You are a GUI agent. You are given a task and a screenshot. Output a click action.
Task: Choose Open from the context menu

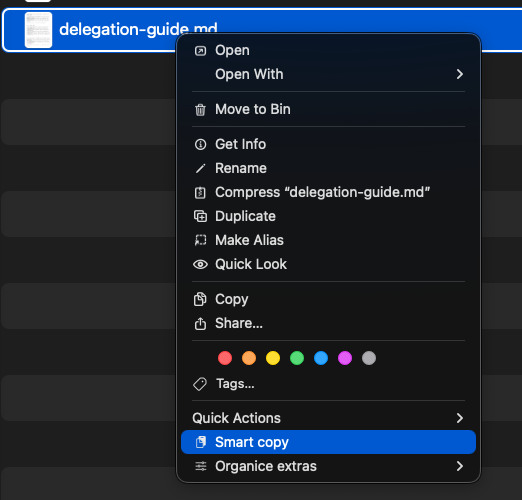click(328, 50)
